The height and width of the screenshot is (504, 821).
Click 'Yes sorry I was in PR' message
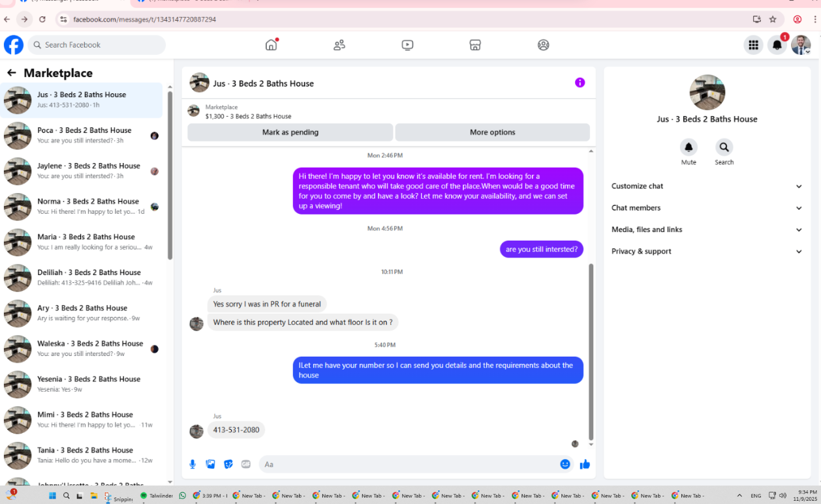tap(268, 304)
